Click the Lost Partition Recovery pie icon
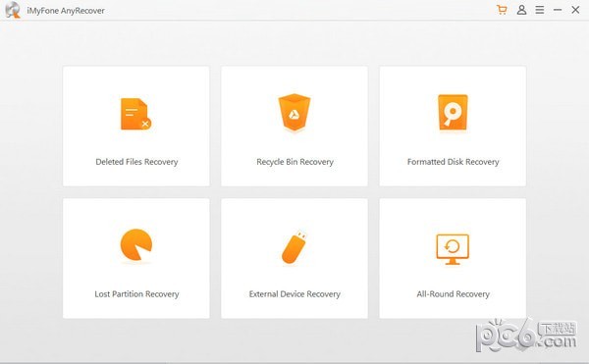This screenshot has width=589, height=364. tap(136, 244)
